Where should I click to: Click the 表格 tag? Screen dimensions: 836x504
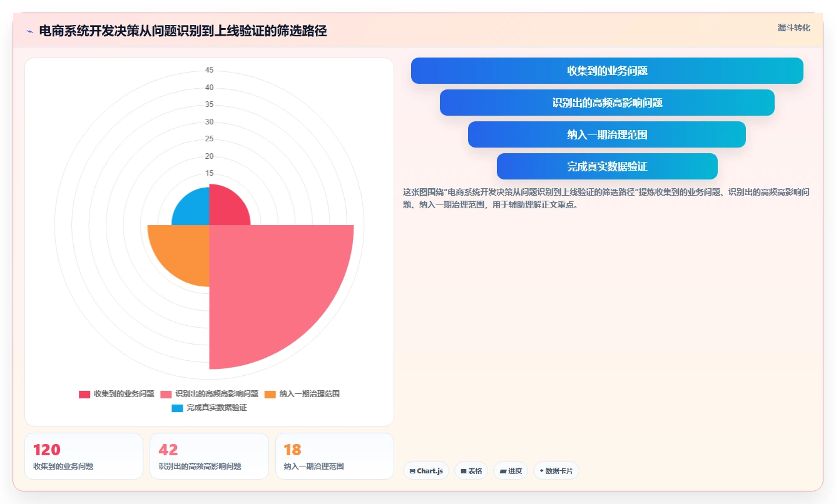coord(471,471)
